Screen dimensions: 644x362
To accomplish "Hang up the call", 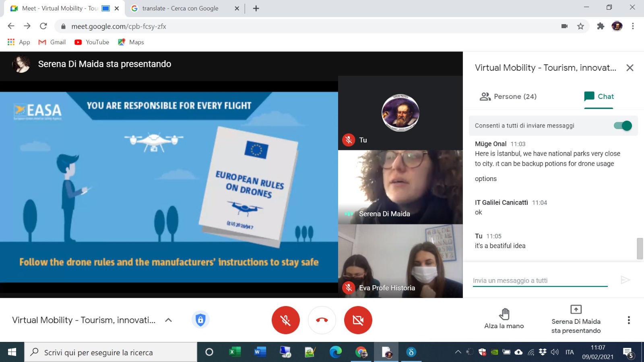I will pos(322,320).
